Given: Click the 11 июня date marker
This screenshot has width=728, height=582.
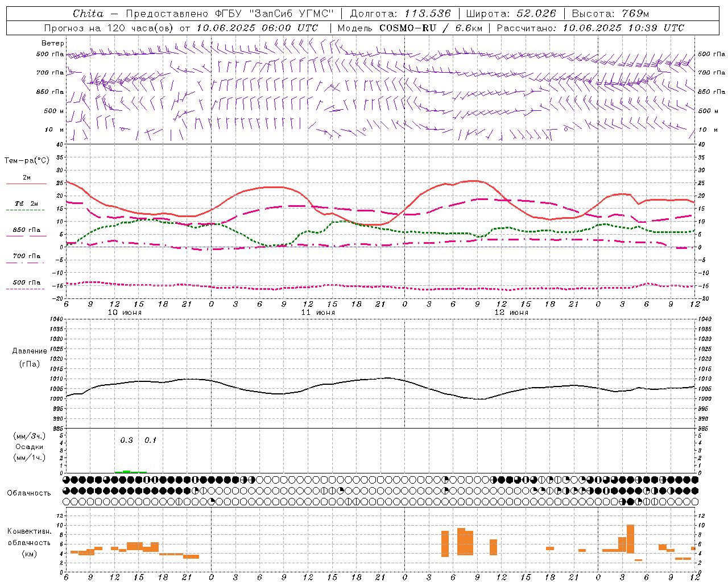Looking at the screenshot, I should 318,313.
